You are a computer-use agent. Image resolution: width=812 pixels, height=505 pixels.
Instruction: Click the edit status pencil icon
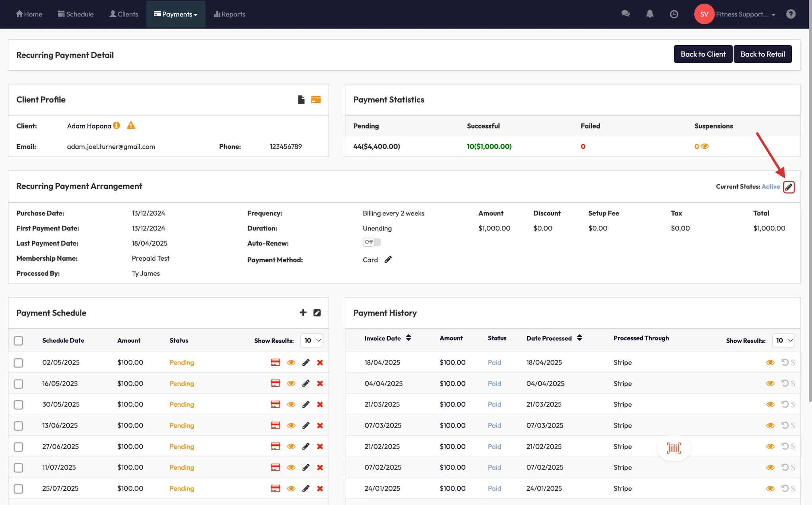click(789, 187)
